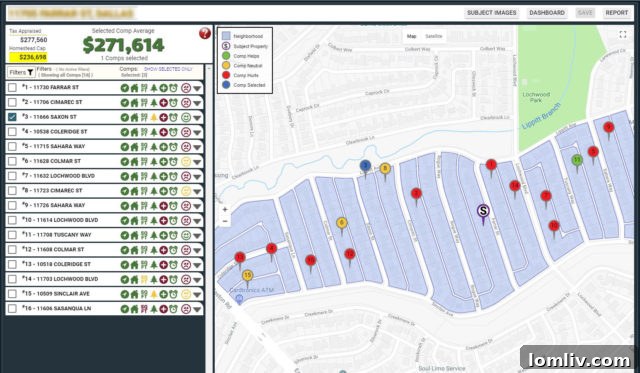Expand details arrow for 10509 Sinclair Ave
Viewport: 640px width, 373px height.
[x=198, y=295]
